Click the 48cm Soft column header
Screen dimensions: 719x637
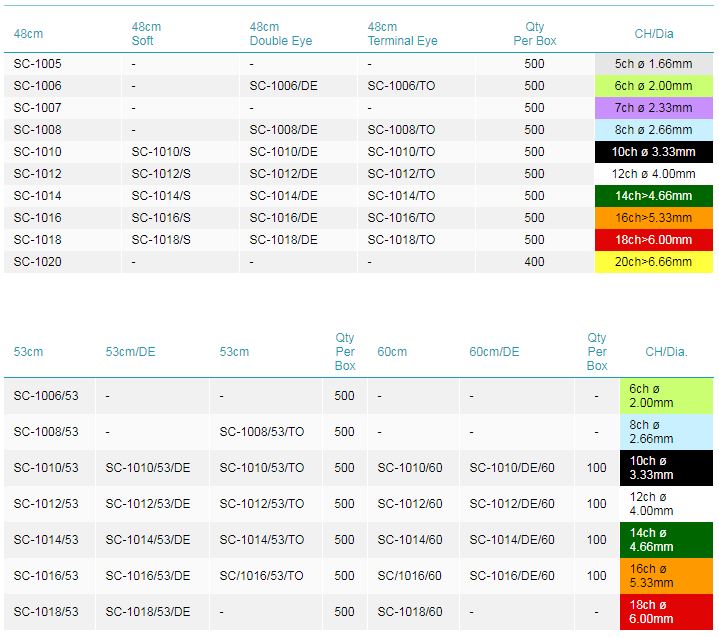pyautogui.click(x=146, y=34)
